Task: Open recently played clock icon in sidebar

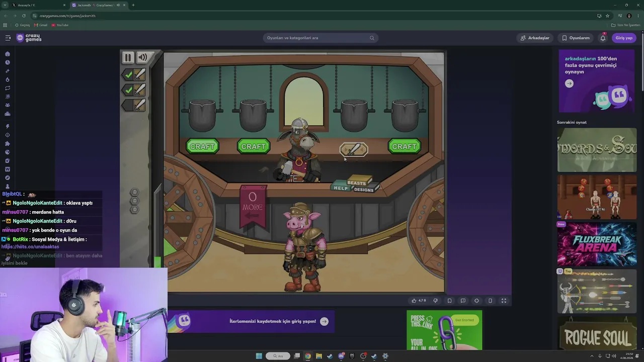Action: point(8,62)
